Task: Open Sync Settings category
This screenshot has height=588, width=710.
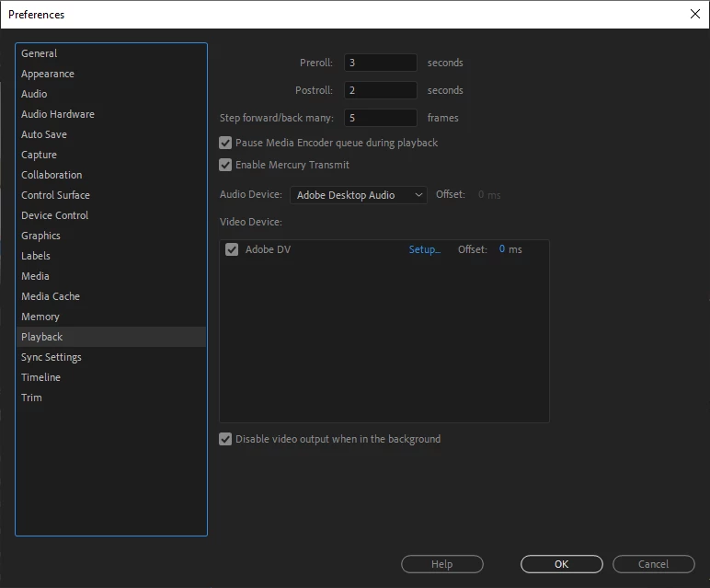Action: click(111, 357)
